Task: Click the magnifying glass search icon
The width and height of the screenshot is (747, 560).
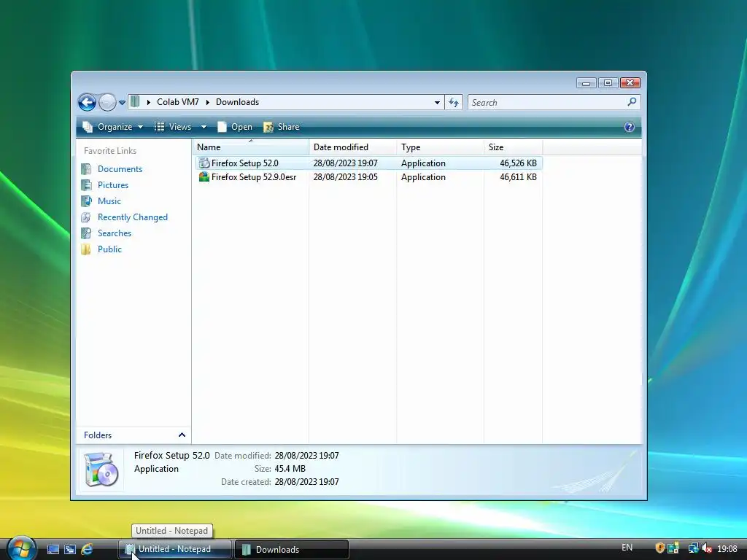Action: point(632,102)
